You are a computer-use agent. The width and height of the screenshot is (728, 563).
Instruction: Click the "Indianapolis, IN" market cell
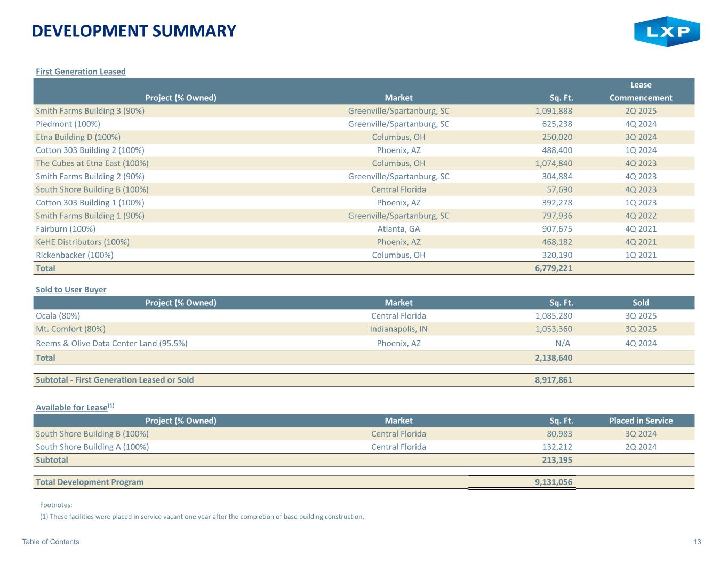pyautogui.click(x=398, y=329)
